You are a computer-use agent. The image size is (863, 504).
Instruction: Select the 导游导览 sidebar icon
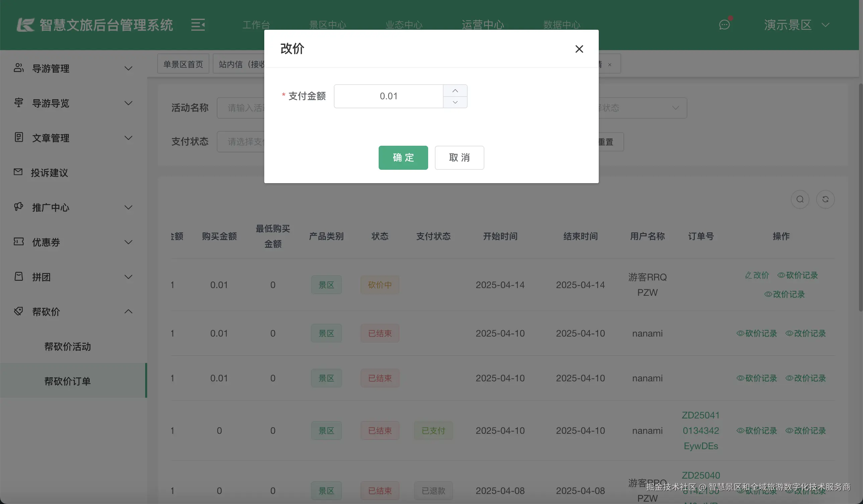(18, 103)
